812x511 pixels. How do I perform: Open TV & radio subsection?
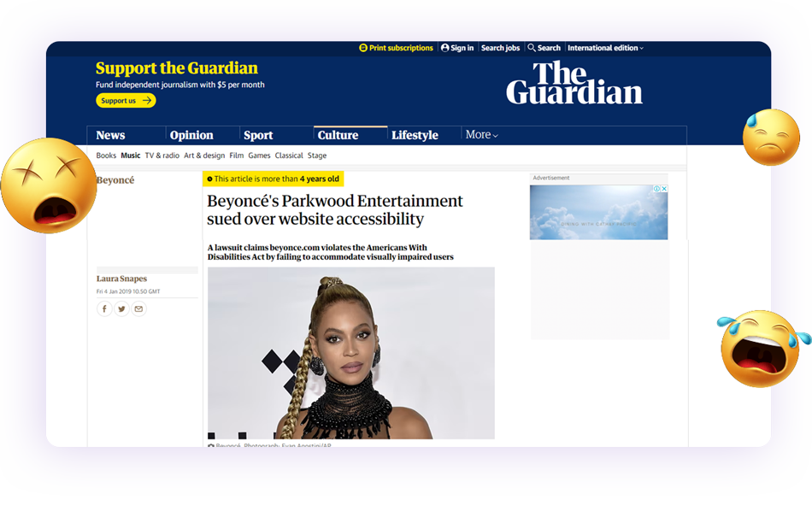[x=162, y=156]
